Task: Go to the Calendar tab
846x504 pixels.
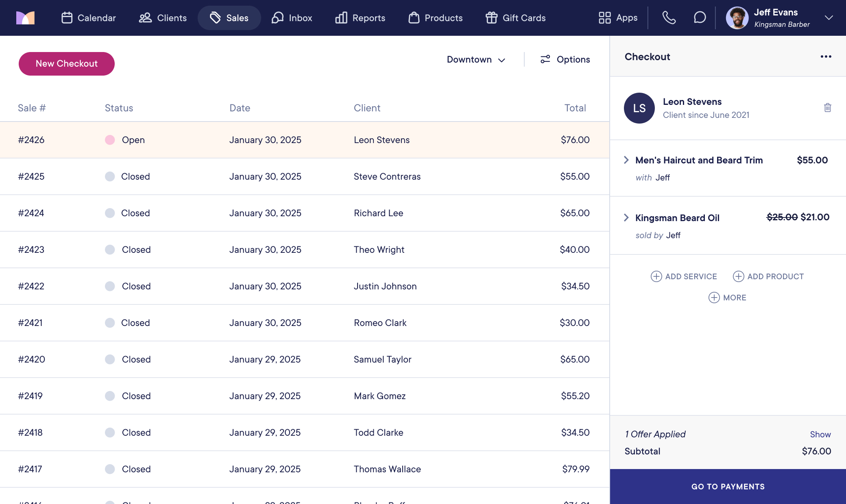Action: click(89, 18)
